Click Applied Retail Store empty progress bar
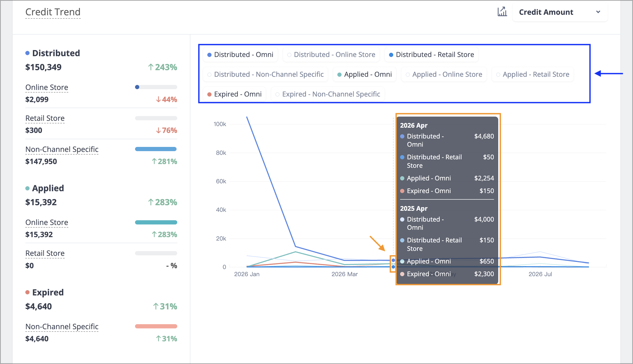The image size is (633, 364). tap(156, 253)
